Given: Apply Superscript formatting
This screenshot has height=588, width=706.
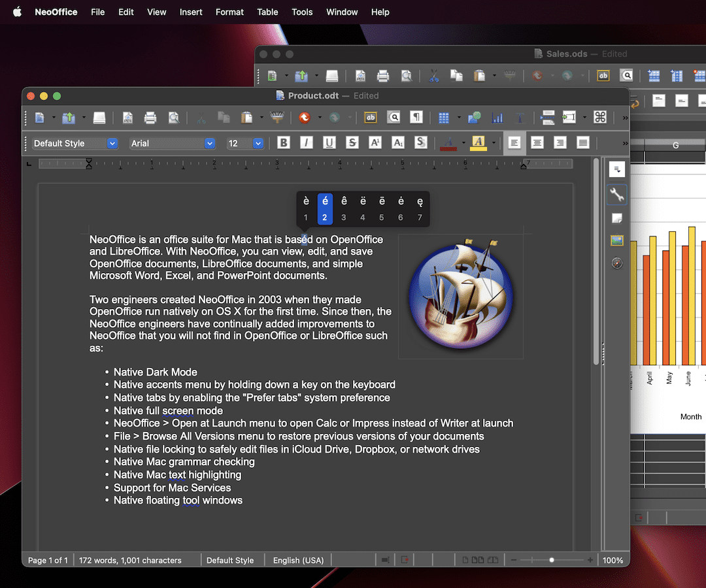Looking at the screenshot, I should coord(375,143).
